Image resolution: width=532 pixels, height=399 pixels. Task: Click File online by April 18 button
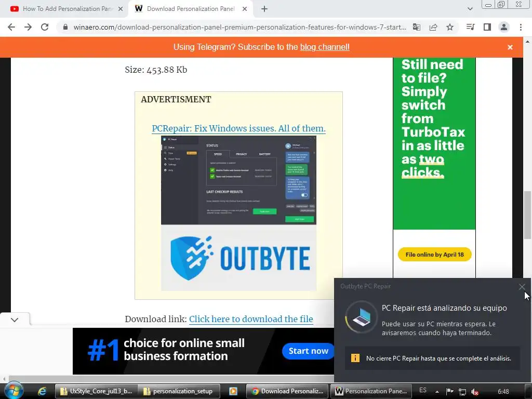click(x=435, y=255)
